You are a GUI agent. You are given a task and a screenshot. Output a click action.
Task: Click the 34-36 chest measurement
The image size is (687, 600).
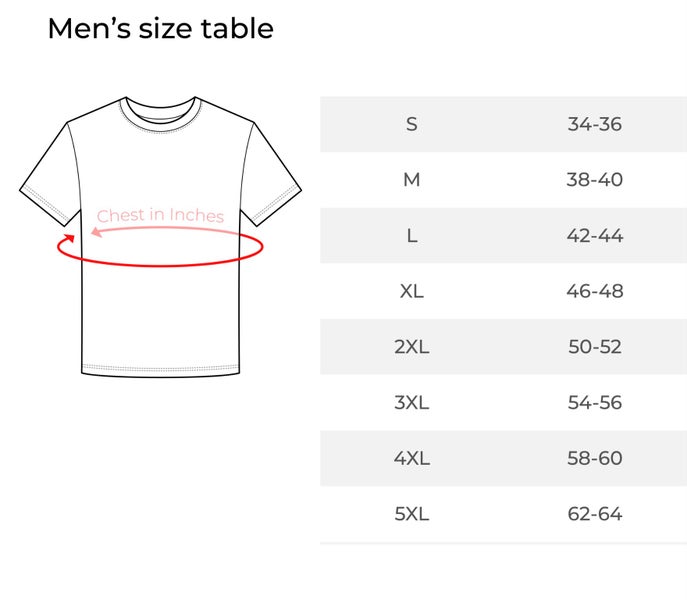coord(595,124)
